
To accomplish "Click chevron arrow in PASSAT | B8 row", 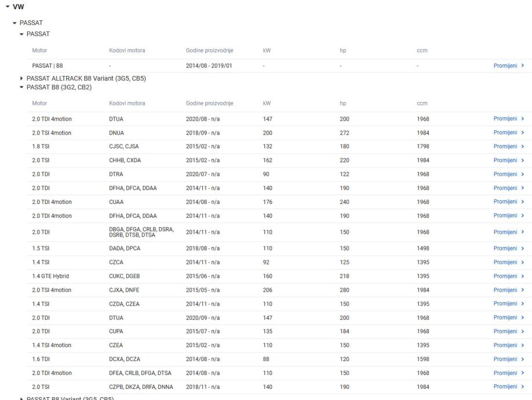I will coord(523,66).
